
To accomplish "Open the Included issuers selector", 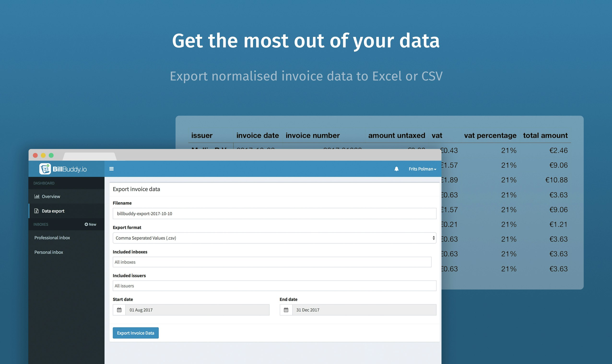I will pyautogui.click(x=274, y=286).
